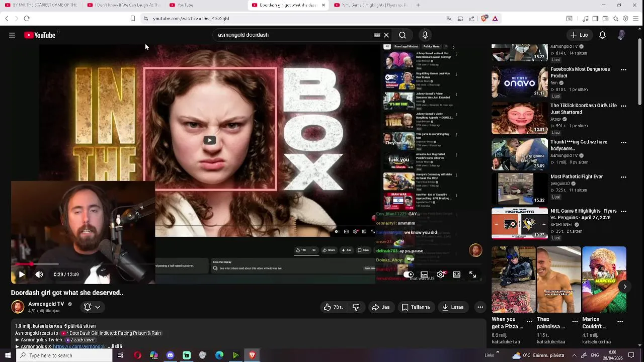Enter fullscreen on the video player
644x362 pixels.
tap(472, 275)
